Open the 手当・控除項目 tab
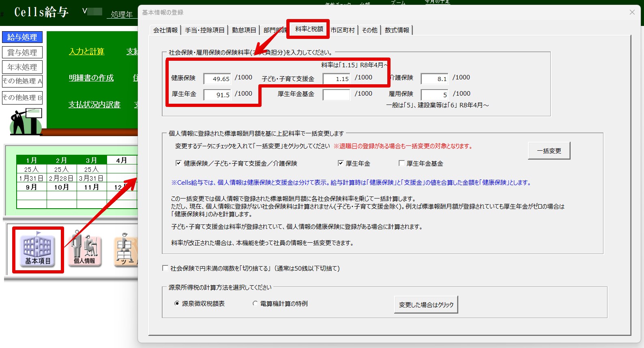This screenshot has width=644, height=348. (205, 30)
